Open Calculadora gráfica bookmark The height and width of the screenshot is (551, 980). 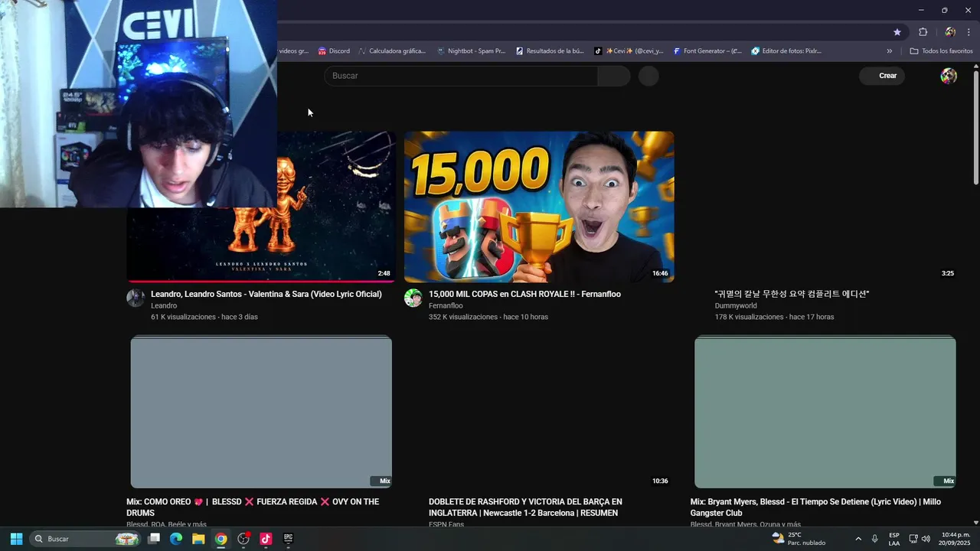(x=392, y=51)
